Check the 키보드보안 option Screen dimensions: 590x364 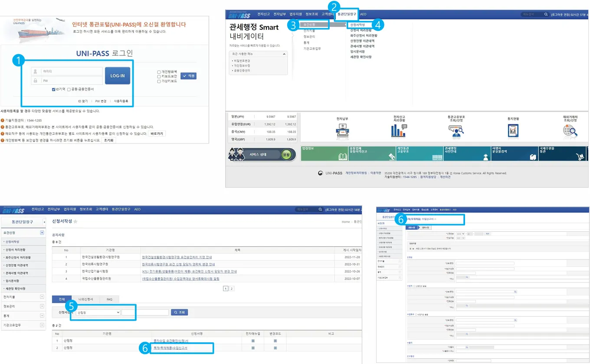[159, 77]
